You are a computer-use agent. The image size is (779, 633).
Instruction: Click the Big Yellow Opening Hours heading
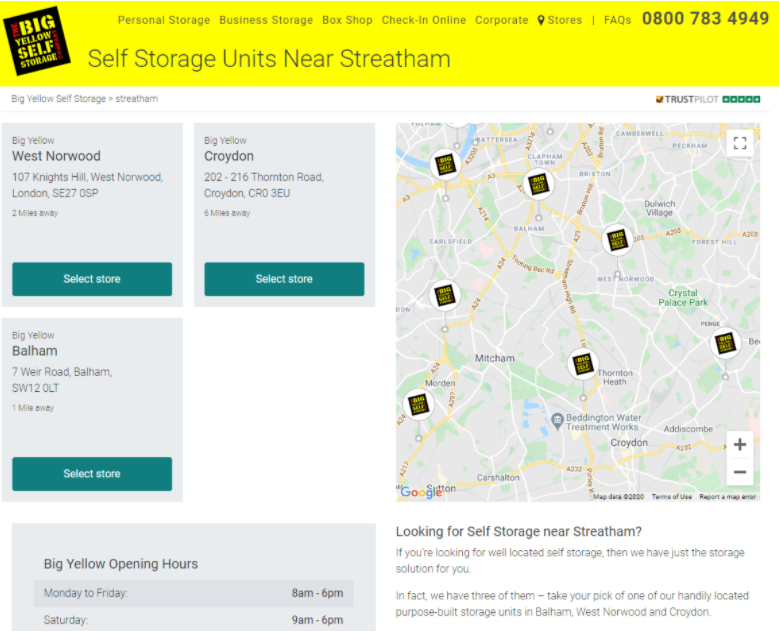click(x=121, y=563)
